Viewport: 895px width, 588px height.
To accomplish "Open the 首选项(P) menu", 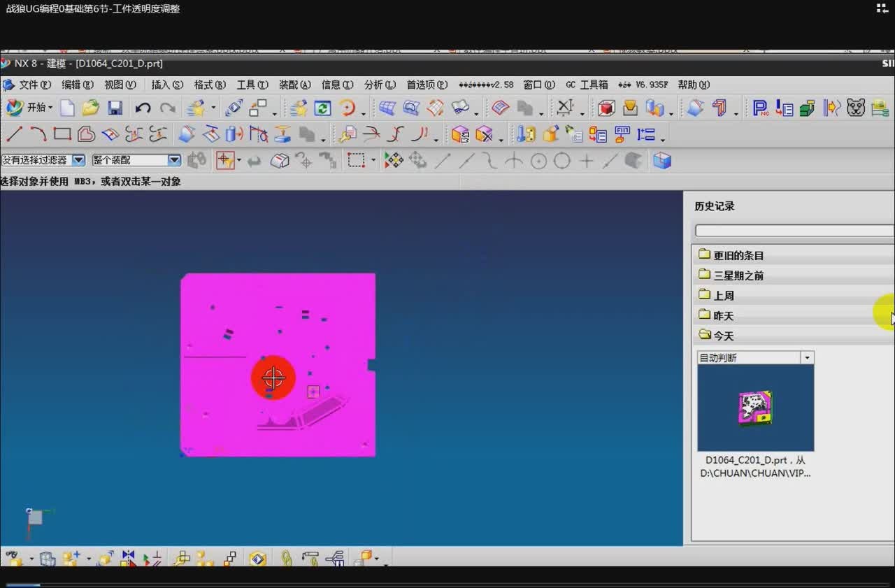I will tap(427, 85).
